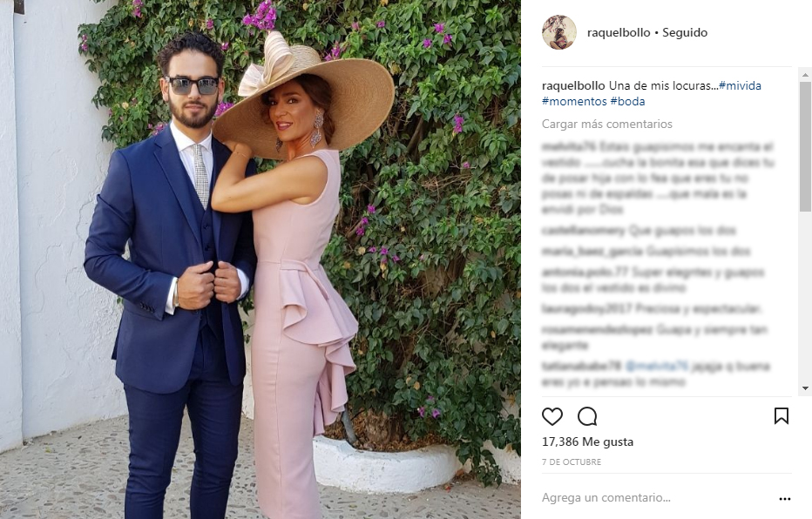The height and width of the screenshot is (519, 812).
Task: Open raquelbollo profile picture avatar
Action: coord(558,32)
